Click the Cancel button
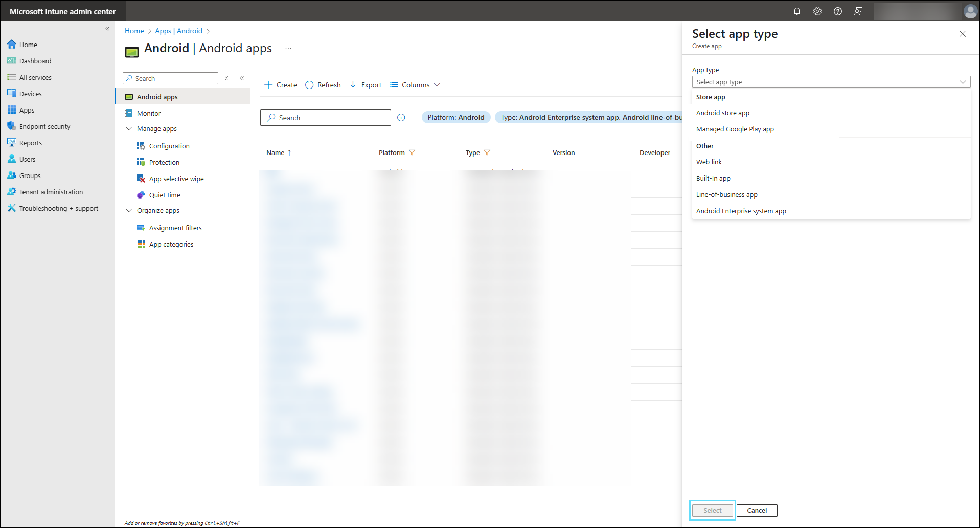The image size is (980, 528). coord(757,510)
